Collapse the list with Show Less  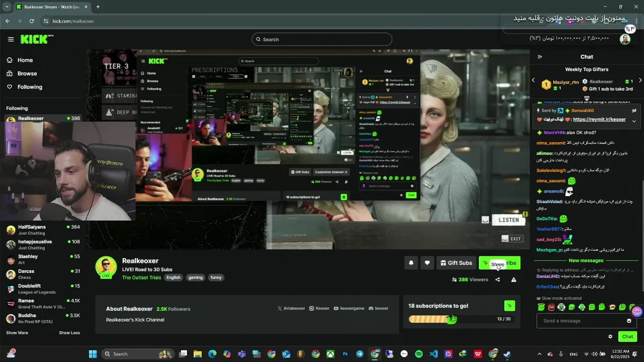(69, 333)
